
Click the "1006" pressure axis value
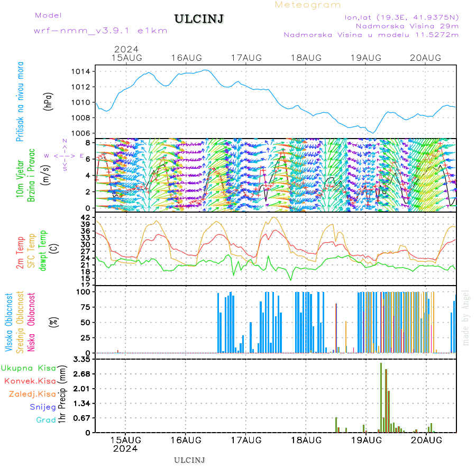point(80,133)
